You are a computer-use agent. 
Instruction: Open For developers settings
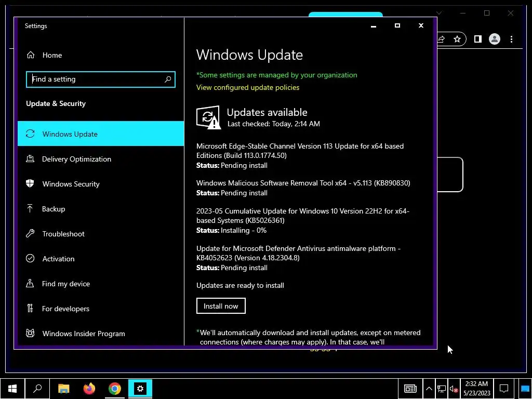tap(101, 309)
